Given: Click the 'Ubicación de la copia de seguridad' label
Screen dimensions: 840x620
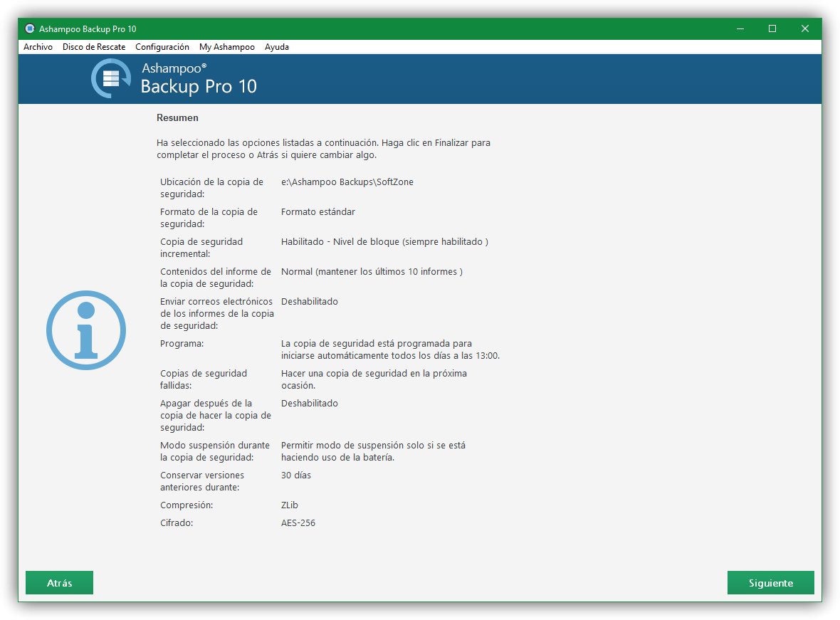Looking at the screenshot, I should click(211, 188).
